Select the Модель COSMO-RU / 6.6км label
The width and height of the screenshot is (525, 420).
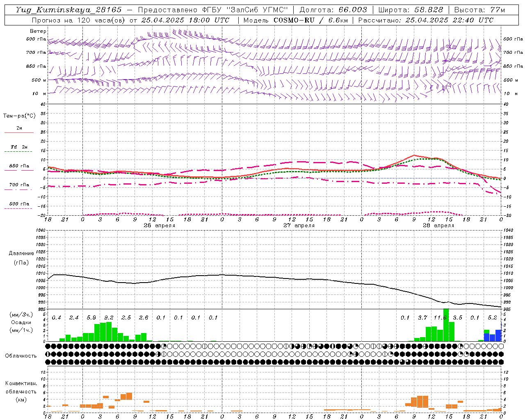pos(296,20)
